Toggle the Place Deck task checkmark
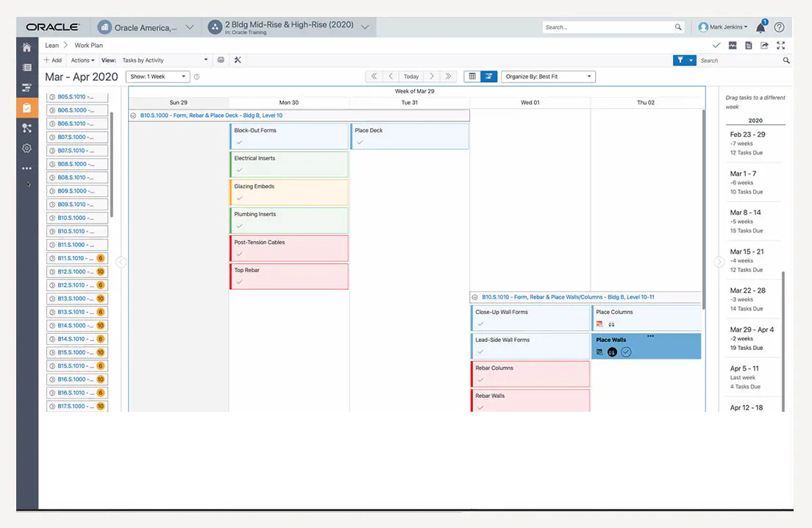Screen dimensions: 812x528 click(360, 143)
